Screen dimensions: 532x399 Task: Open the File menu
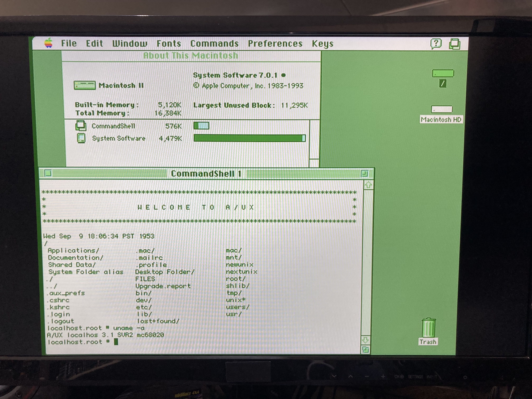coord(69,44)
